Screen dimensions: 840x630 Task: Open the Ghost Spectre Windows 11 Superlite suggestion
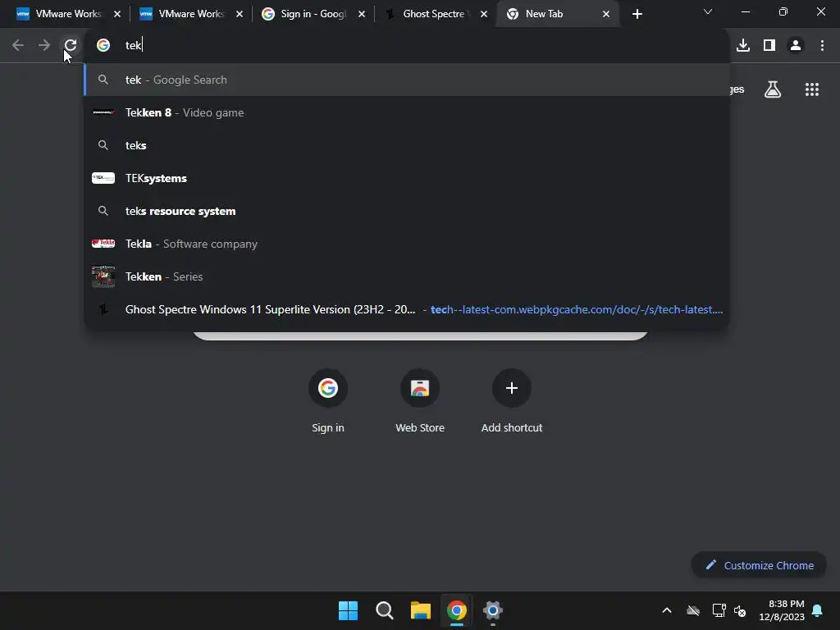[407, 309]
